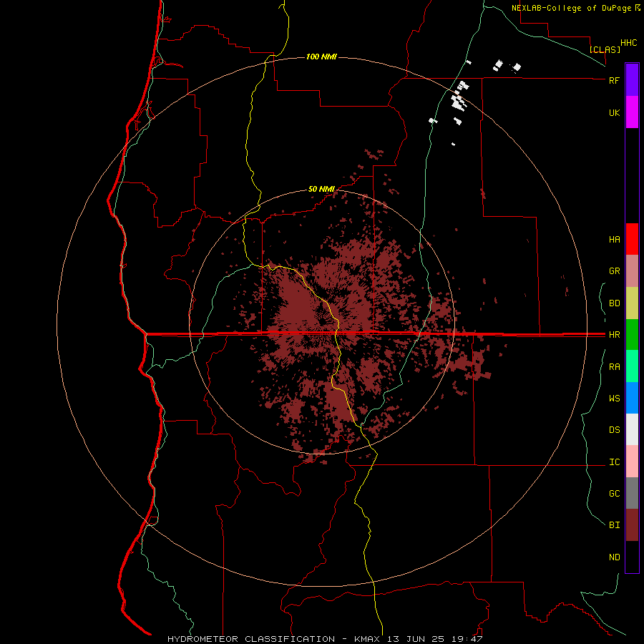The width and height of the screenshot is (644, 644).
Task: Click the ND black legend swatch
Action: pos(632,557)
